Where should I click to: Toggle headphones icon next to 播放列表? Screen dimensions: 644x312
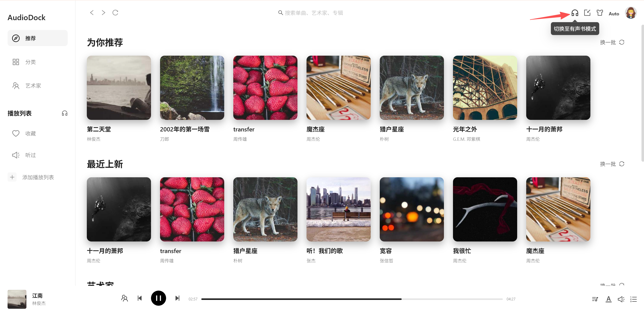click(x=65, y=113)
